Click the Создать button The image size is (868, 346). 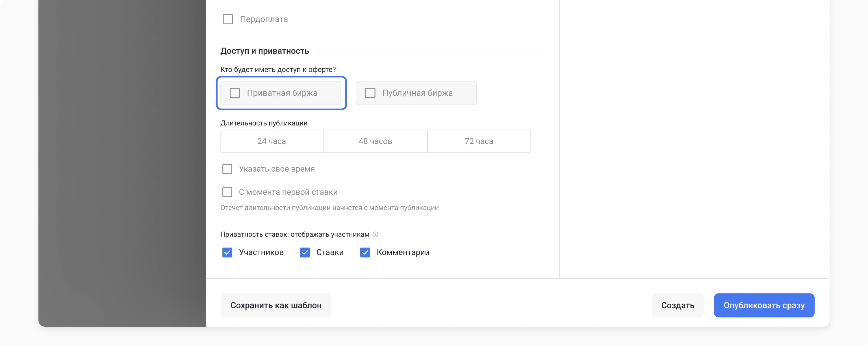677,305
